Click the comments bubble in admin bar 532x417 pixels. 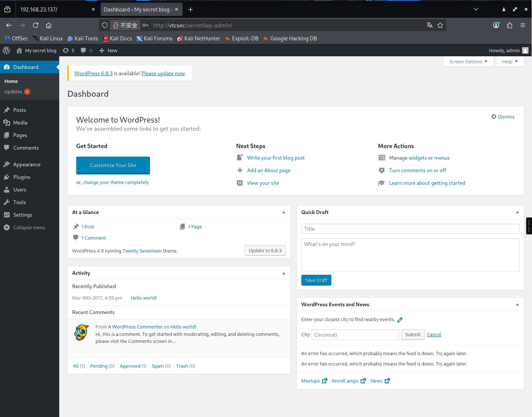86,50
